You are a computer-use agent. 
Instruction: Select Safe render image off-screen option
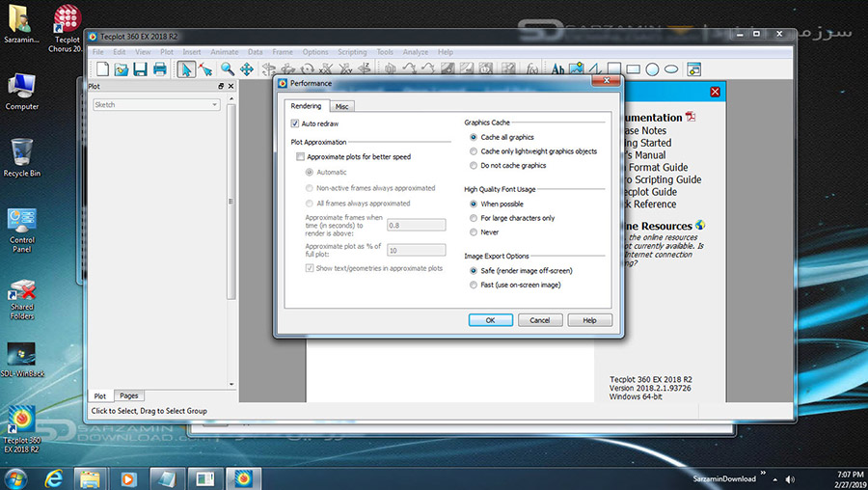pyautogui.click(x=474, y=271)
